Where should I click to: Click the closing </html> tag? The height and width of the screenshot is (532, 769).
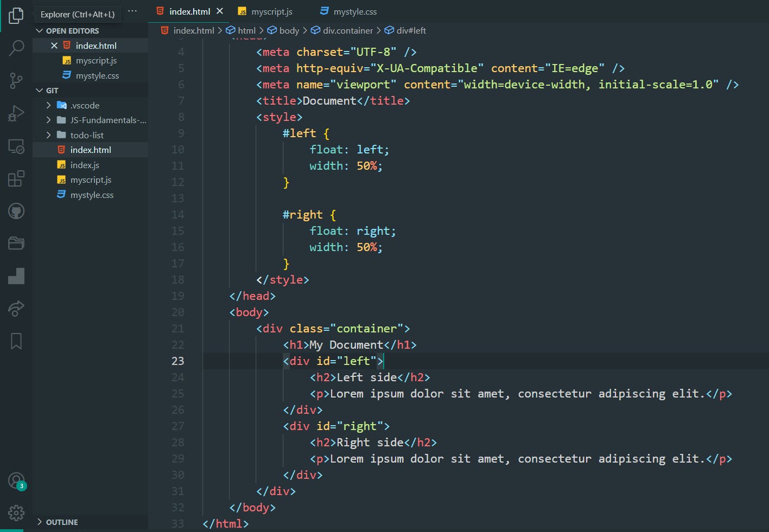click(225, 524)
